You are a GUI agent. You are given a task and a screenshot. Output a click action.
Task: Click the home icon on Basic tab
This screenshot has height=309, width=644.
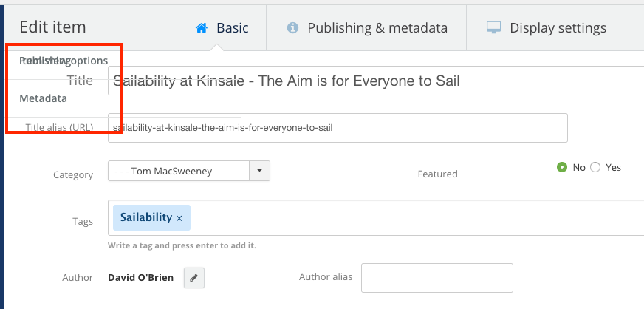pyautogui.click(x=201, y=28)
